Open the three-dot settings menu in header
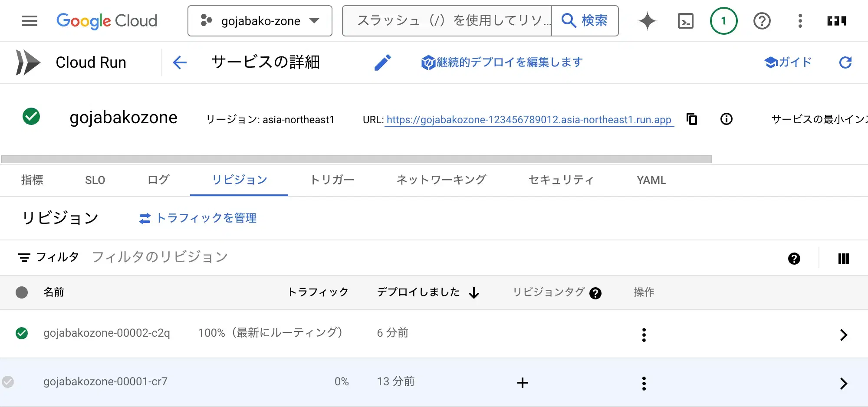Screen dimensions: 868x407 [x=800, y=21]
